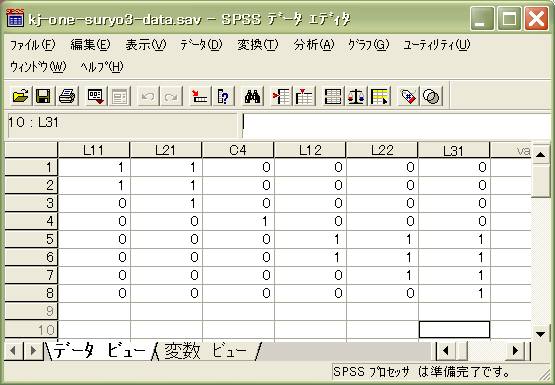Click the Go to Case icon
This screenshot has width=555, height=385.
(x=200, y=96)
